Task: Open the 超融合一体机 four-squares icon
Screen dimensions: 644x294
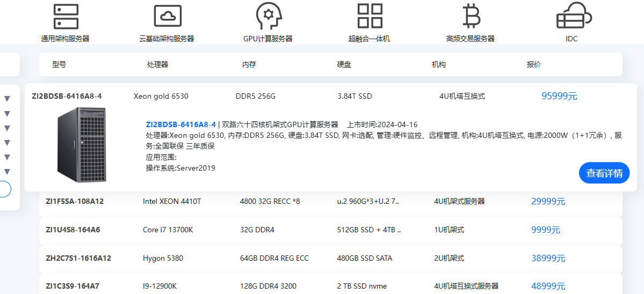Action: [369, 16]
